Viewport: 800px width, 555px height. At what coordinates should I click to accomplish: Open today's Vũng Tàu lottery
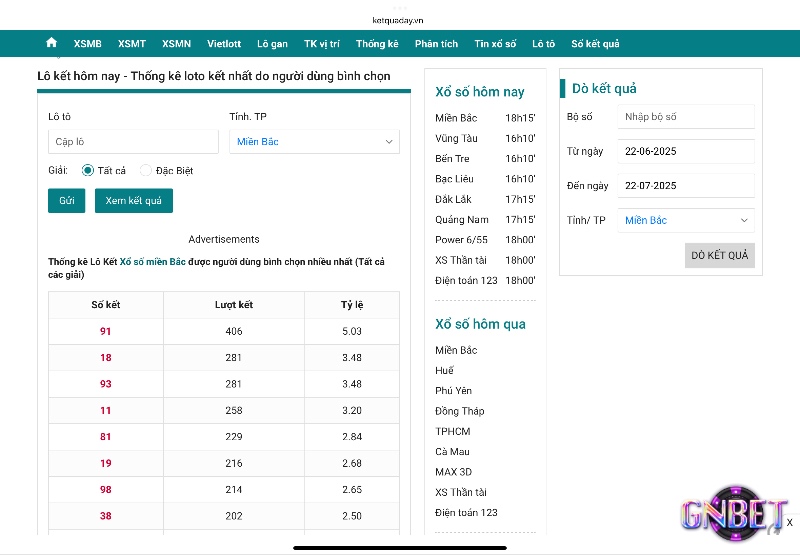[456, 138]
